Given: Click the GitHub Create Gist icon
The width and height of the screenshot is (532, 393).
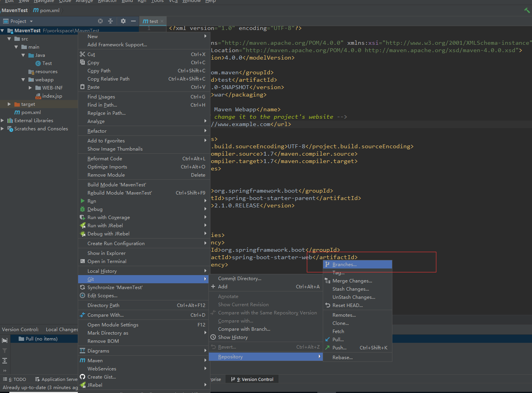Looking at the screenshot, I should point(82,377).
